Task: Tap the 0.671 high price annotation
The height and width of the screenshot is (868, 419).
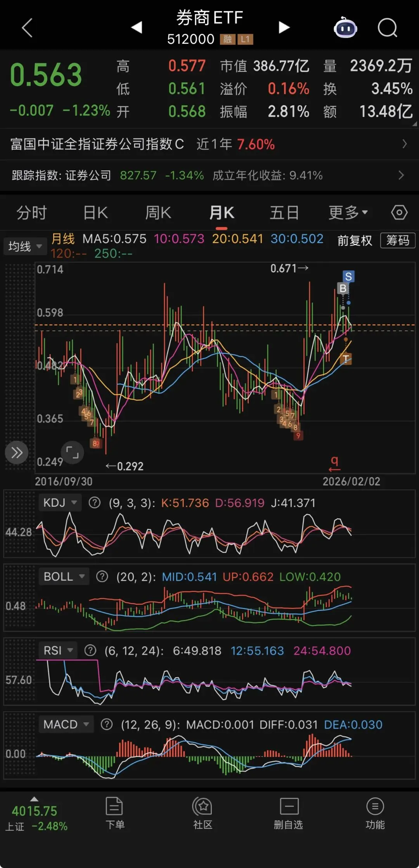Action: (x=289, y=268)
